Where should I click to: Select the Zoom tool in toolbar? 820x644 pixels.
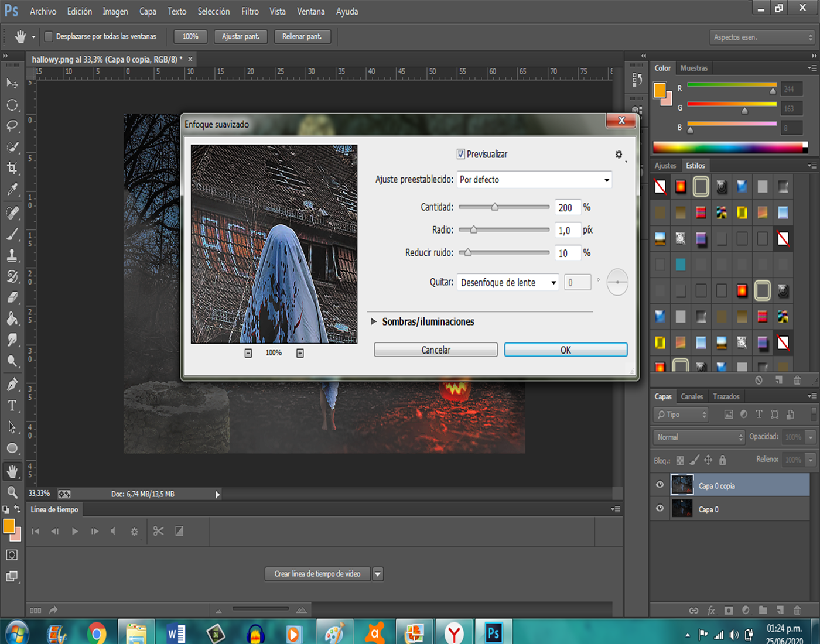tap(12, 492)
